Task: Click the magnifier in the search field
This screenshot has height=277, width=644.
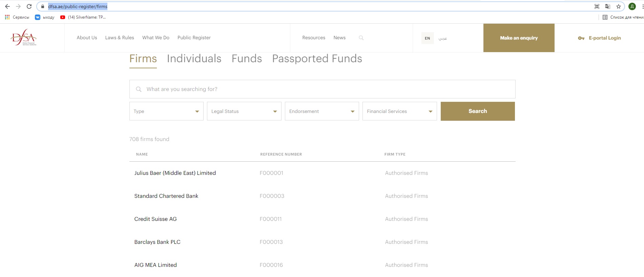Action: pyautogui.click(x=139, y=89)
